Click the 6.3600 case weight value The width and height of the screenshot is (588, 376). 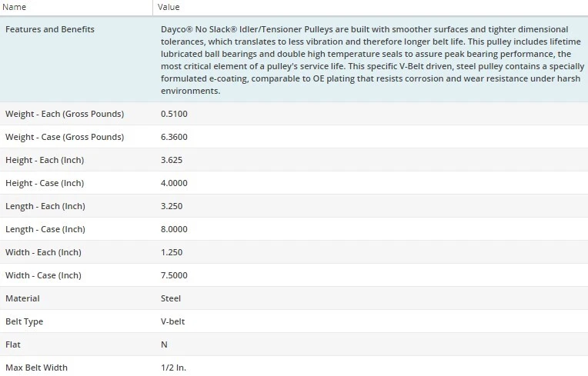pyautogui.click(x=174, y=137)
